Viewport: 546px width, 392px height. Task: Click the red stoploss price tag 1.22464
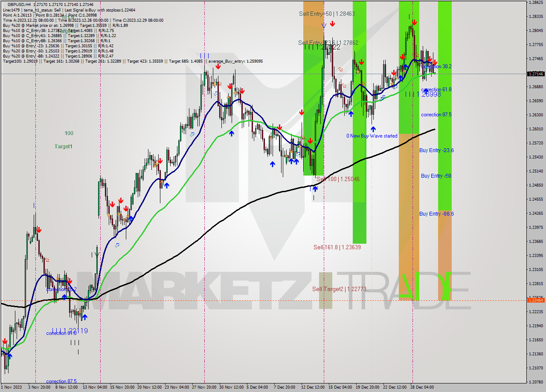(536, 300)
